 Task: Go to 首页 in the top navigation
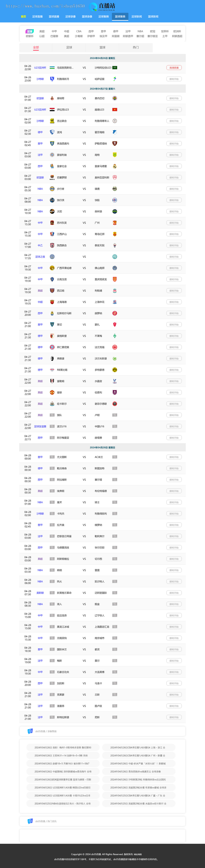click(23, 17)
